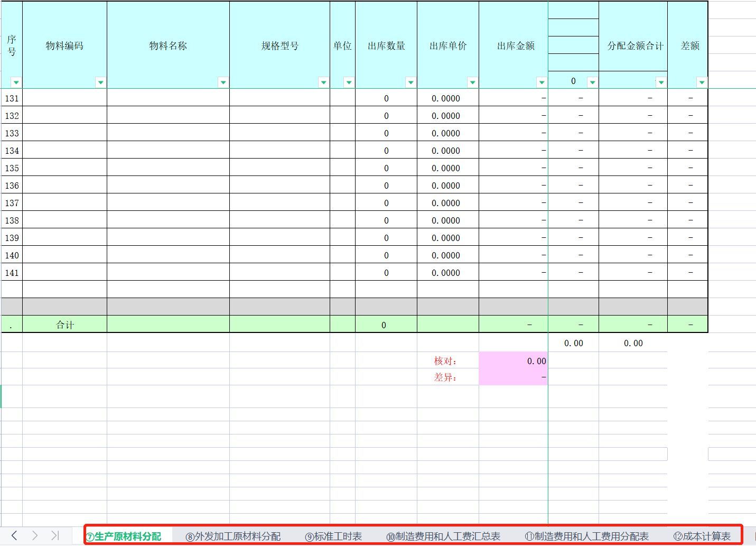The image size is (756, 546).
Task: Switch to the ⑩制造费用和人工费汇总表 tab
Action: coord(444,535)
